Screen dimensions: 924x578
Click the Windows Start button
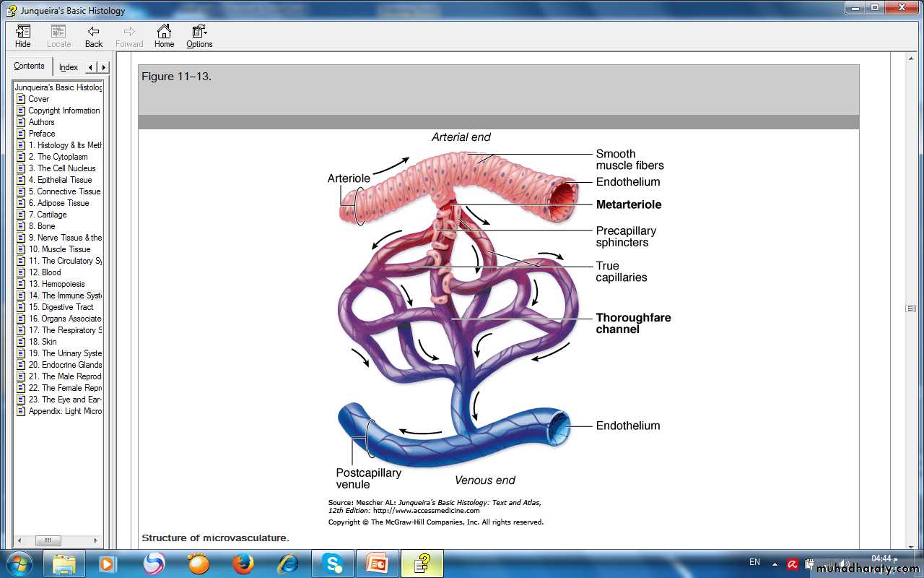point(18,563)
